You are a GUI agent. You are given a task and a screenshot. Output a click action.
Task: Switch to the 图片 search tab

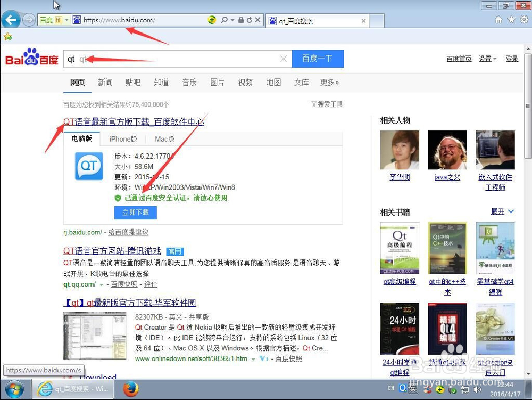[x=217, y=82]
